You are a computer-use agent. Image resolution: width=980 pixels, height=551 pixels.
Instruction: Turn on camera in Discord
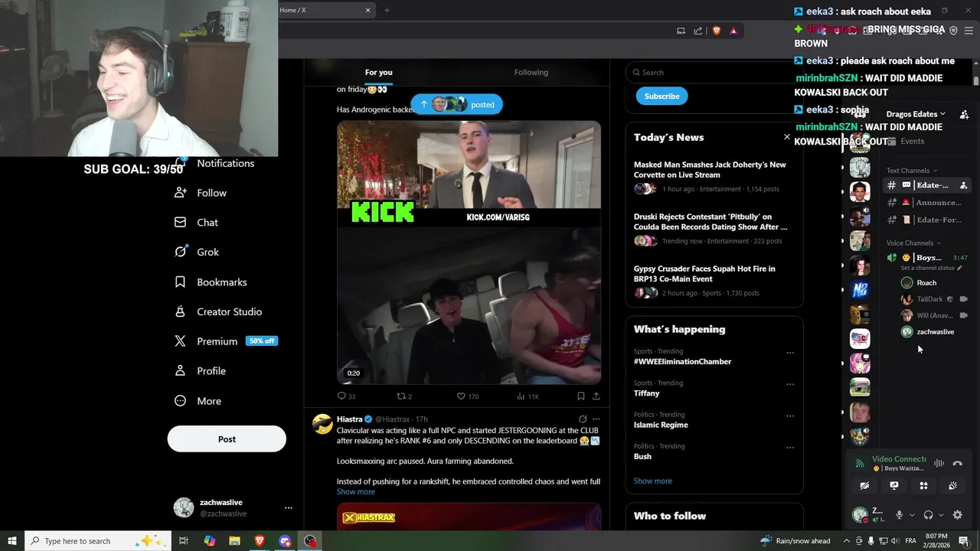click(x=864, y=485)
